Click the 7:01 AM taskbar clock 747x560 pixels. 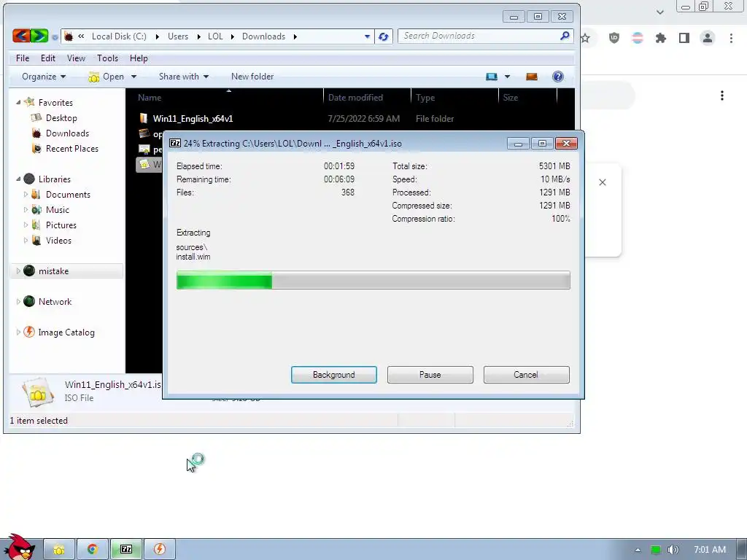[709, 550]
